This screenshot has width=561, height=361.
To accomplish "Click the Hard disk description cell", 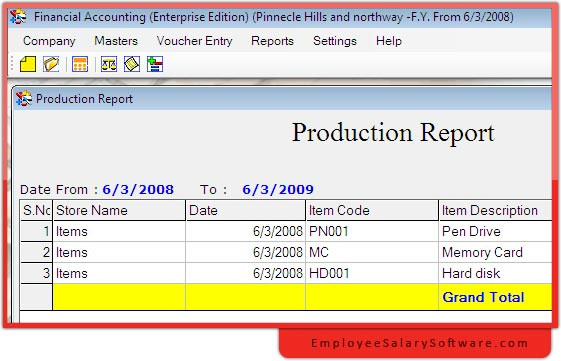I will point(495,273).
